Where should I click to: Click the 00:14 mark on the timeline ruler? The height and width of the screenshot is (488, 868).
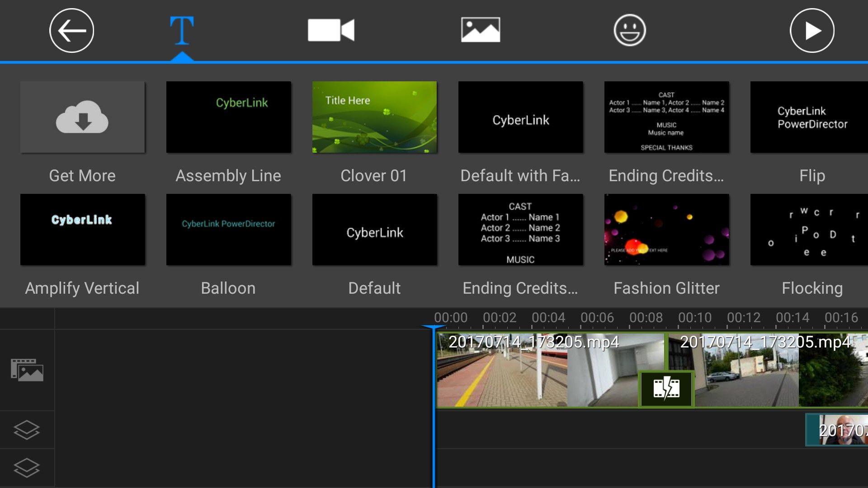tap(793, 318)
